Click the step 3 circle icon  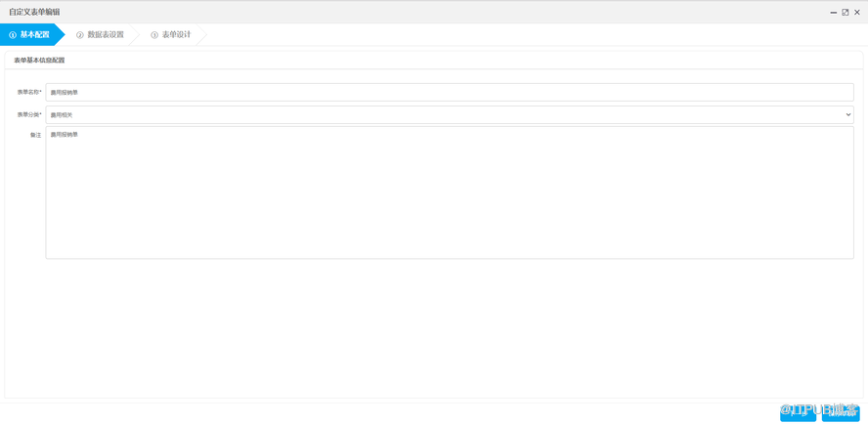click(154, 35)
